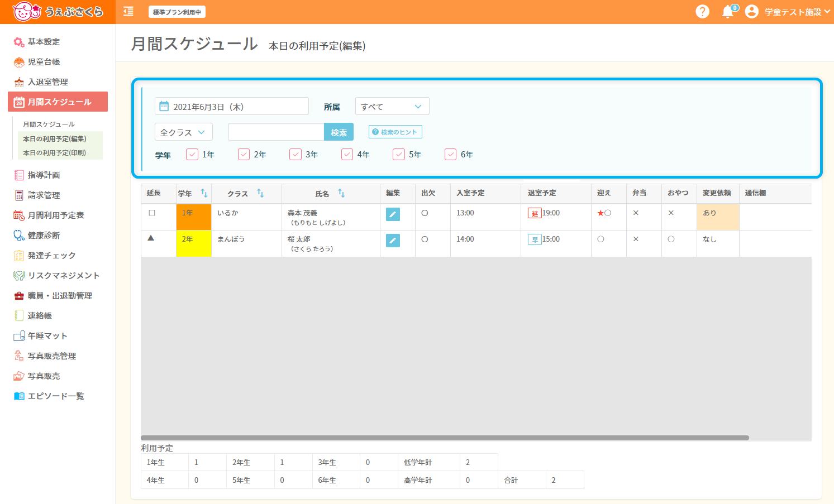Image resolution: width=834 pixels, height=504 pixels.
Task: Click the 写真販売 icon
Action: (x=19, y=376)
